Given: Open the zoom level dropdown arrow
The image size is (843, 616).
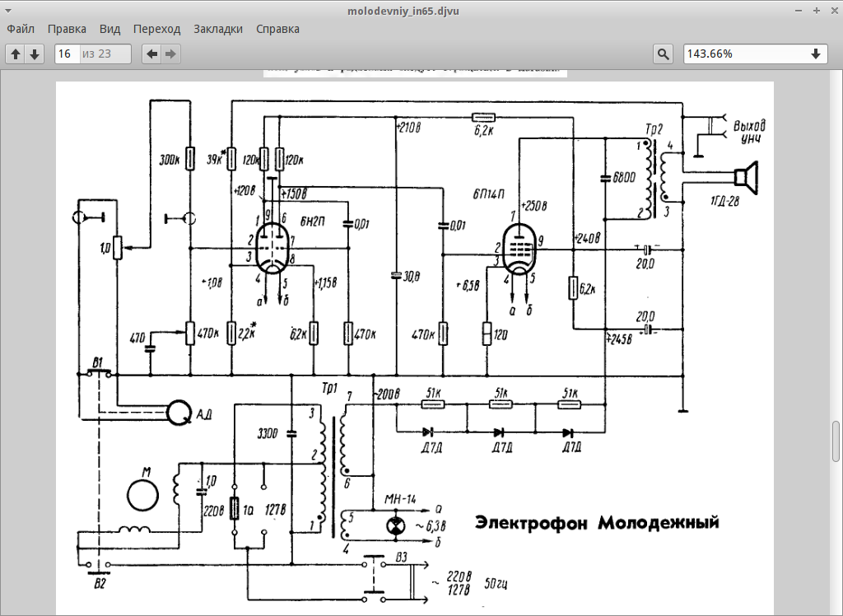Looking at the screenshot, I should click(816, 54).
